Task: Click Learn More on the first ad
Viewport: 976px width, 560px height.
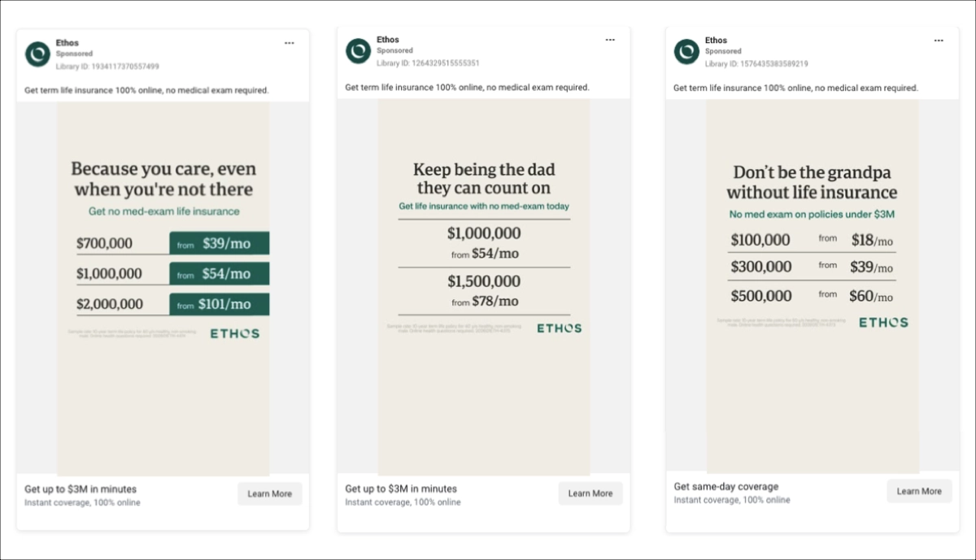Action: [x=269, y=493]
